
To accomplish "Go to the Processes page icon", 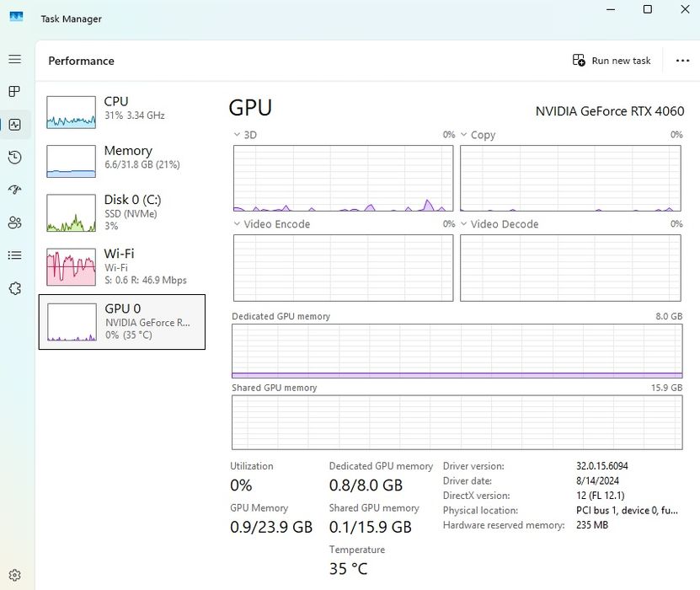I will pos(14,91).
